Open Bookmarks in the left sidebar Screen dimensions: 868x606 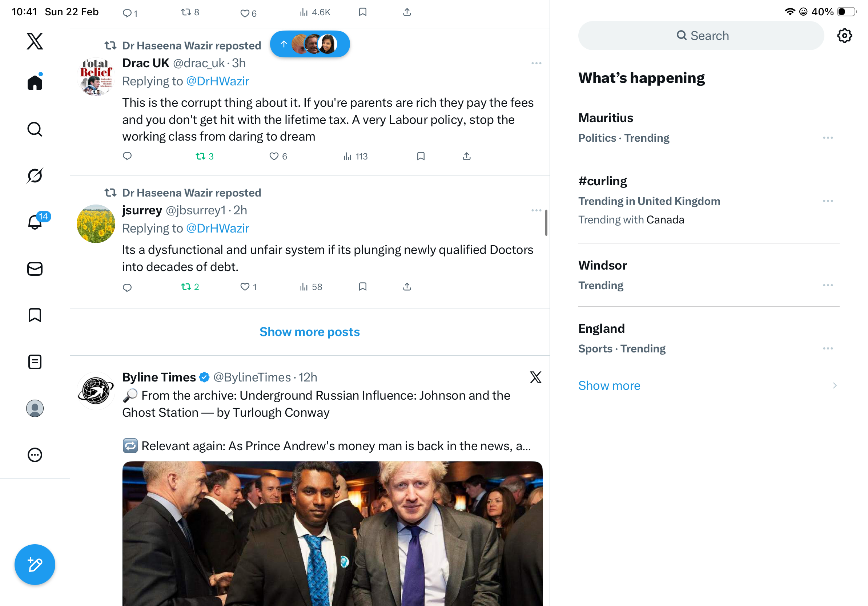35,315
